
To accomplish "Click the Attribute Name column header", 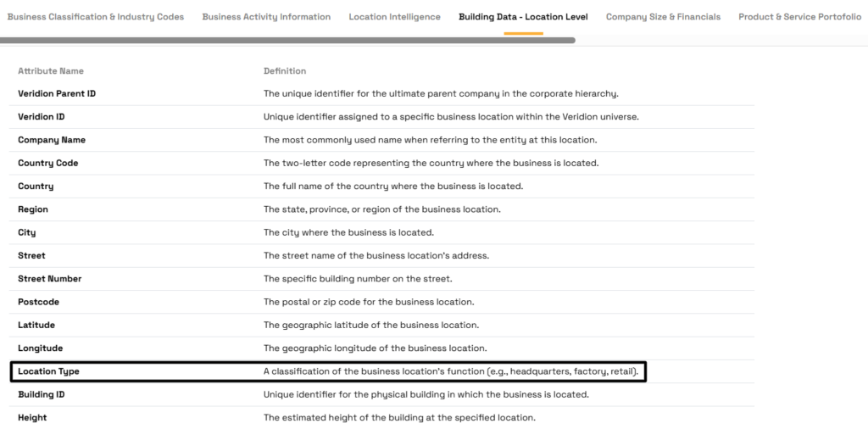I will [x=51, y=71].
